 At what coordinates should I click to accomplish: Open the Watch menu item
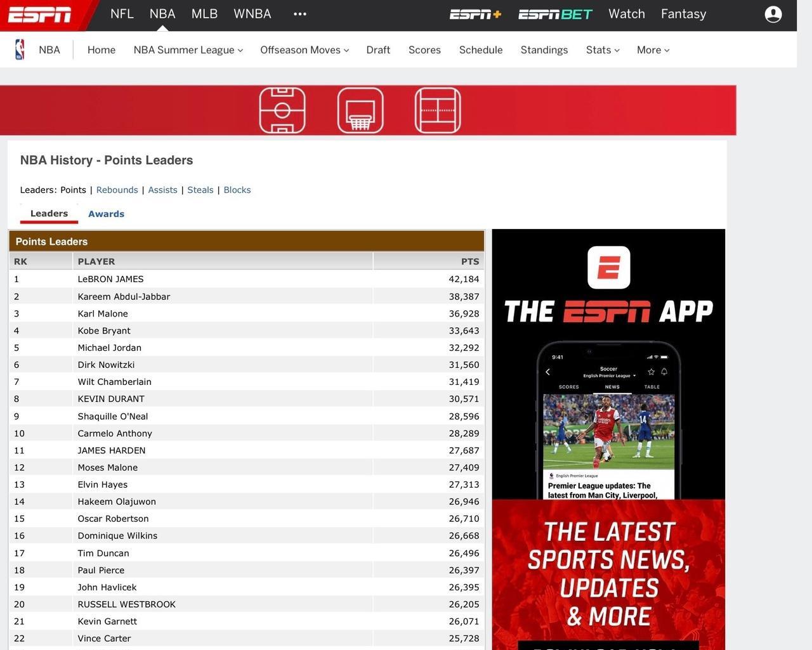click(x=627, y=14)
